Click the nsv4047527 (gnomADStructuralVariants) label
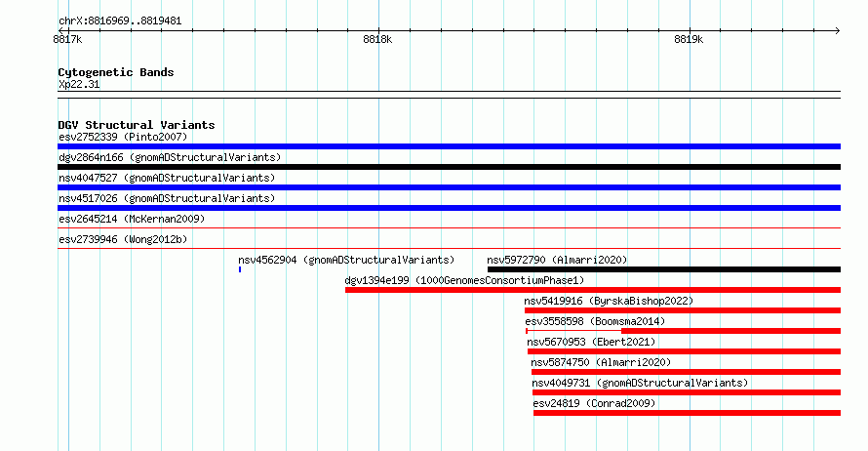 (167, 178)
